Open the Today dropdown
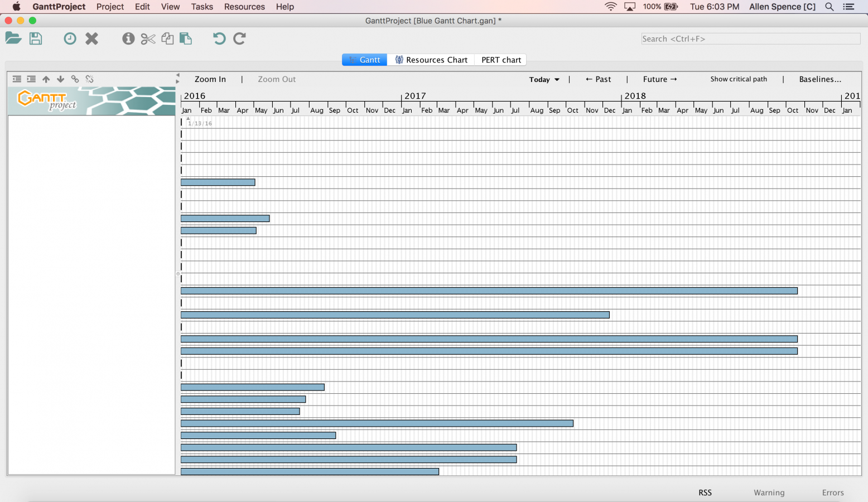This screenshot has height=502, width=868. 543,79
